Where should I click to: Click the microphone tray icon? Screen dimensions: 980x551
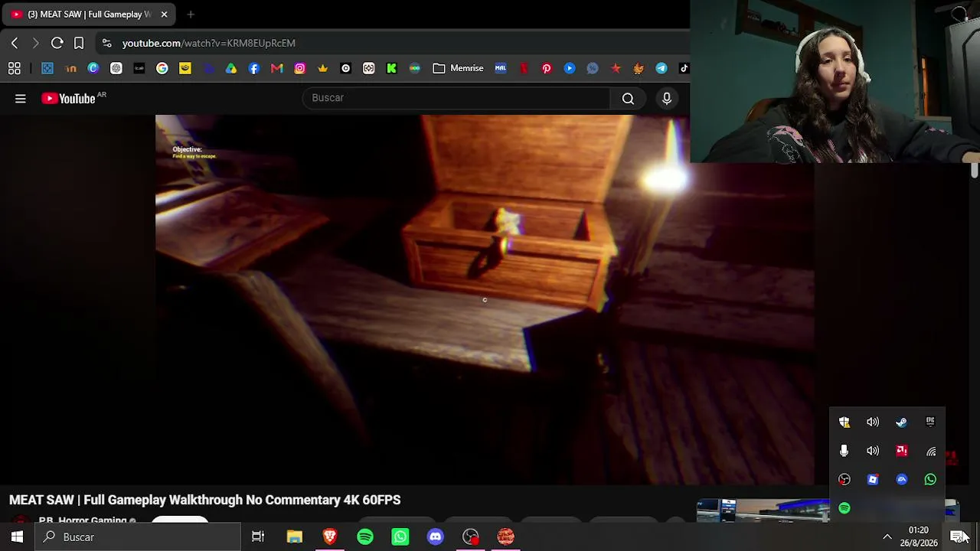point(844,451)
